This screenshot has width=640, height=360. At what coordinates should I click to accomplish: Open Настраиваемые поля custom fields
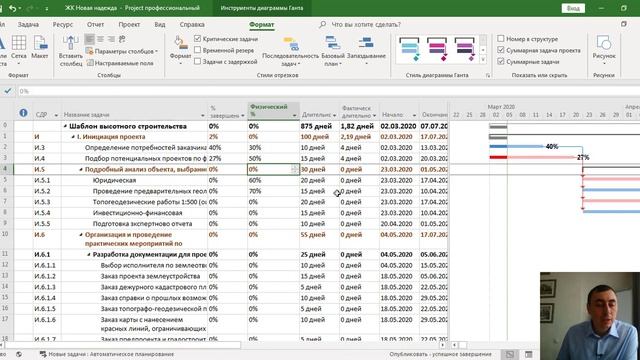(x=120, y=63)
